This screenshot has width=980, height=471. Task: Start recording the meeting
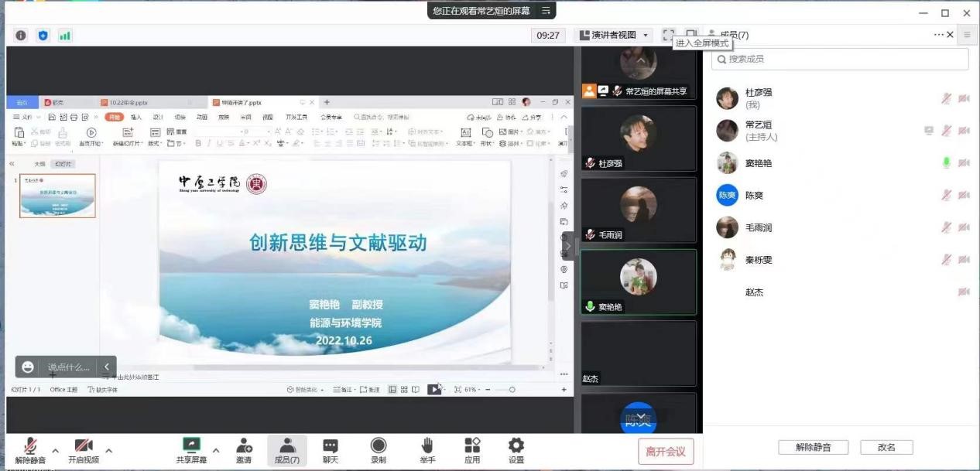click(x=379, y=450)
